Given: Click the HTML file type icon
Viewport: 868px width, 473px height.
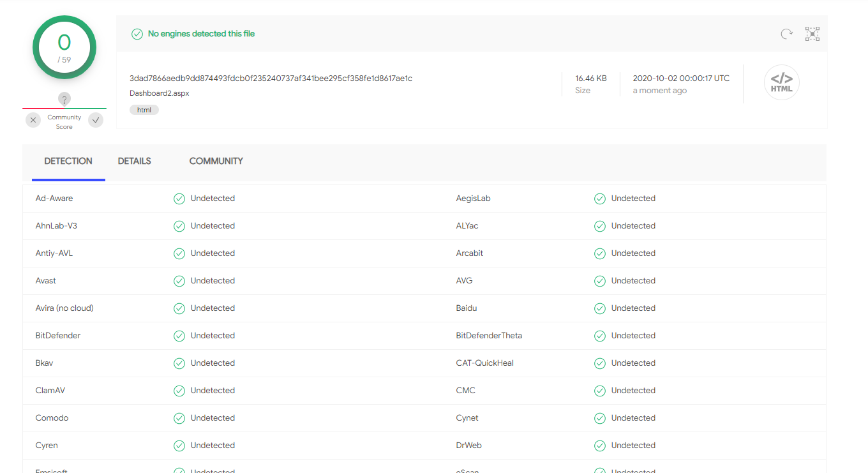Looking at the screenshot, I should pos(782,82).
